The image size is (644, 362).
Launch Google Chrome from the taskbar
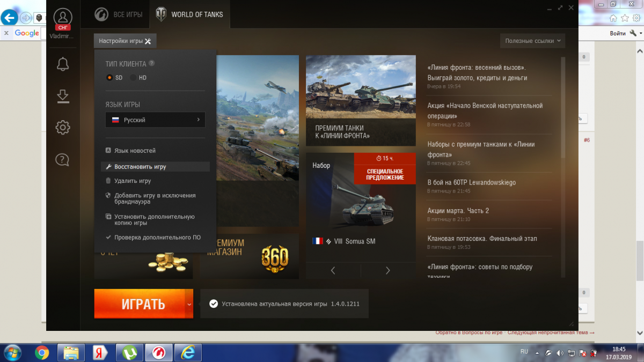[42, 352]
